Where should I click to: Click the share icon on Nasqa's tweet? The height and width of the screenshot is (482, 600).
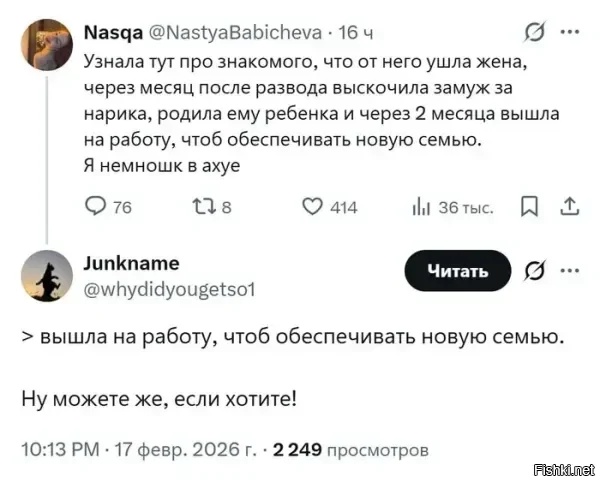click(570, 207)
